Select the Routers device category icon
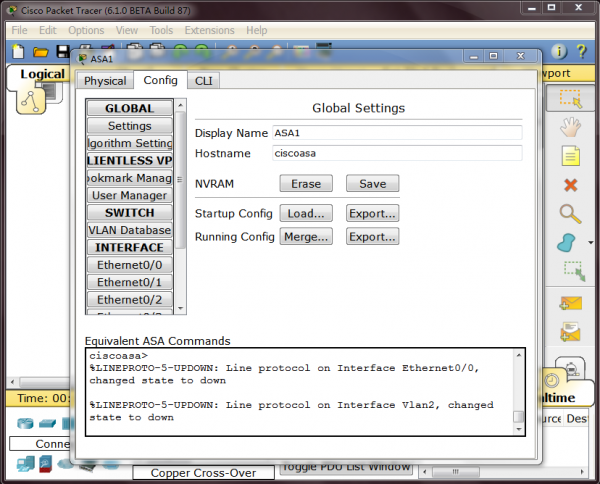 click(25, 423)
